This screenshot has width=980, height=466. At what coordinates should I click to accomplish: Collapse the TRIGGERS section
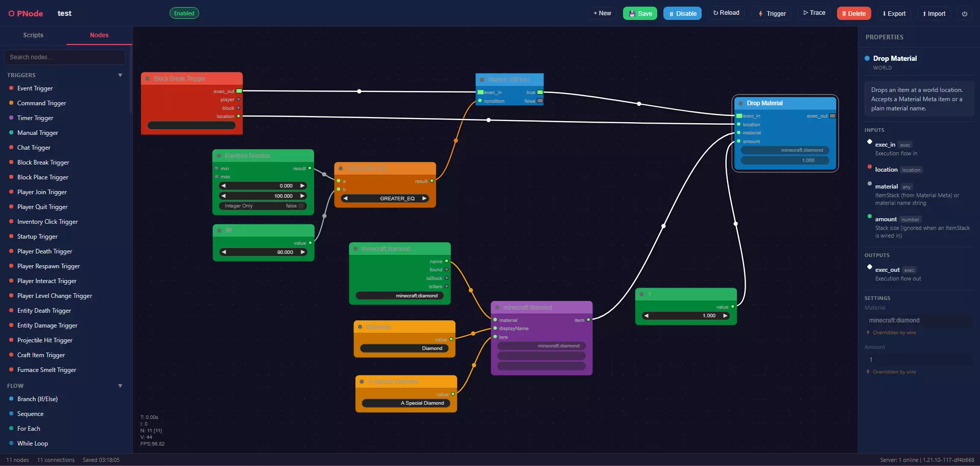click(x=120, y=75)
